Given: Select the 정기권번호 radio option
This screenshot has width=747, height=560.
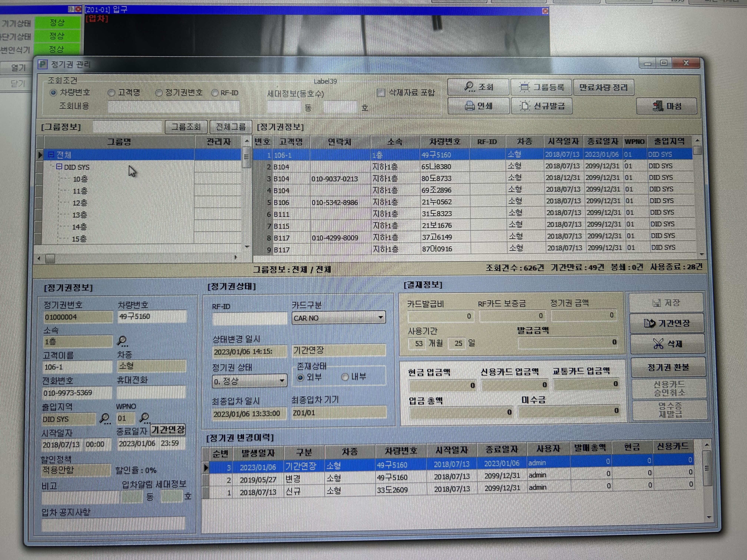Looking at the screenshot, I should 159,93.
